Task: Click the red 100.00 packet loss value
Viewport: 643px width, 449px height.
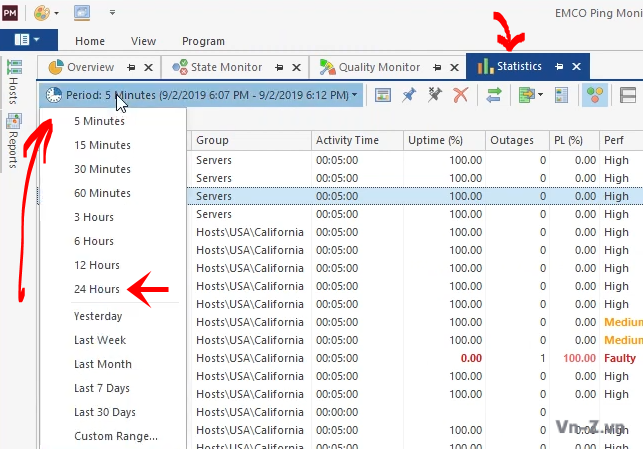Action: coord(579,358)
